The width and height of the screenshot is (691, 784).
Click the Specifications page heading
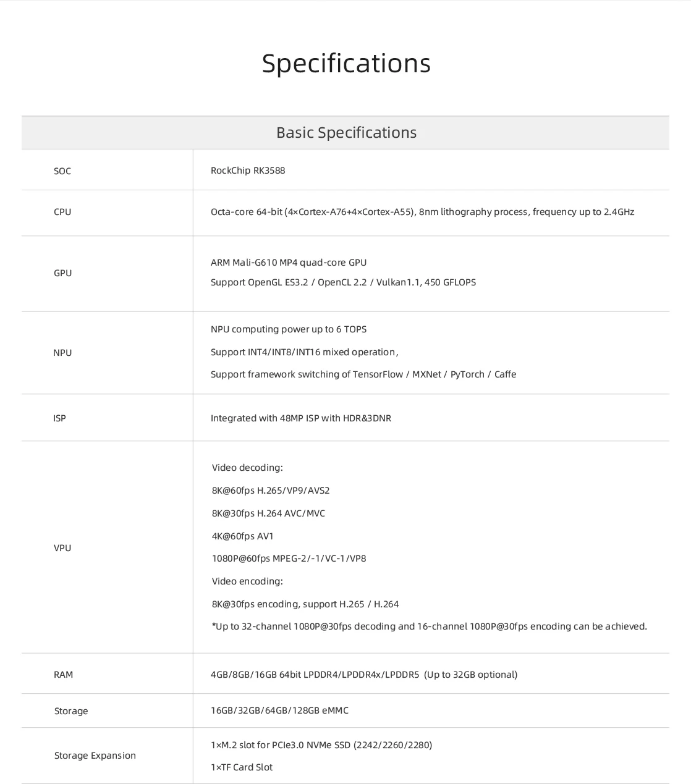click(x=345, y=64)
